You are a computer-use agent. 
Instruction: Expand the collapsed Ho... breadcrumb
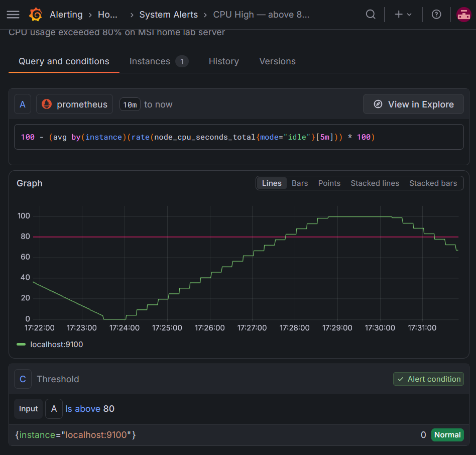pos(107,15)
